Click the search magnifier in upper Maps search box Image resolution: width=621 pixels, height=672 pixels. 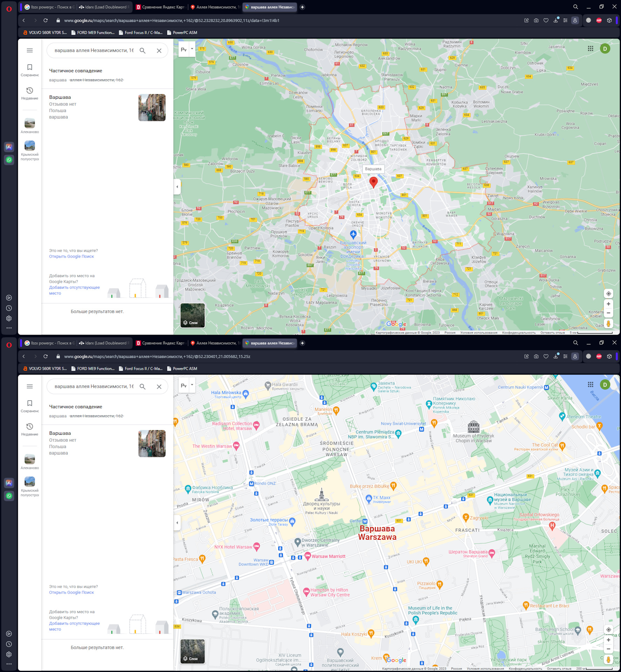coord(143,50)
